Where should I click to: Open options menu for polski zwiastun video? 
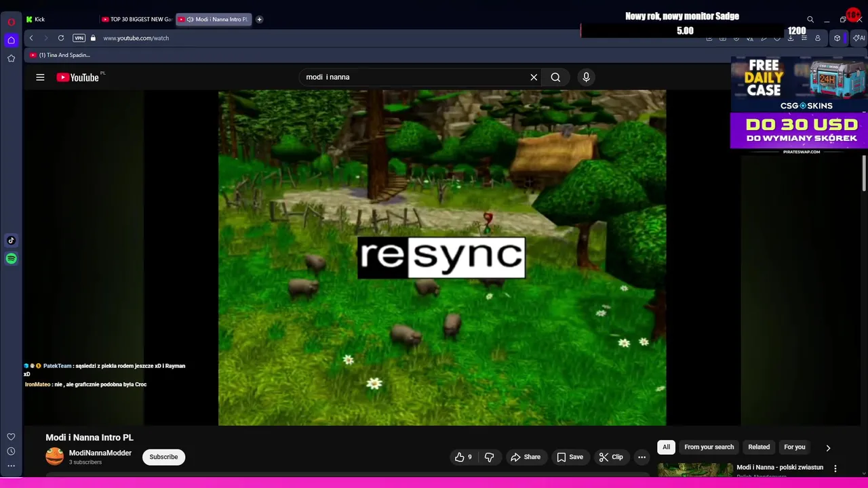tap(835, 468)
